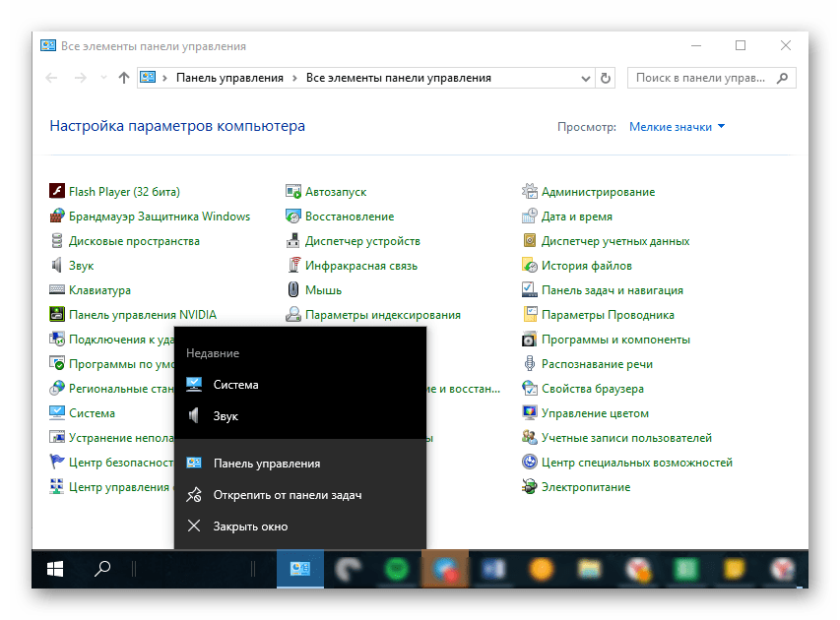Choose Открепить от панели задач
840x620 pixels.
(x=300, y=495)
